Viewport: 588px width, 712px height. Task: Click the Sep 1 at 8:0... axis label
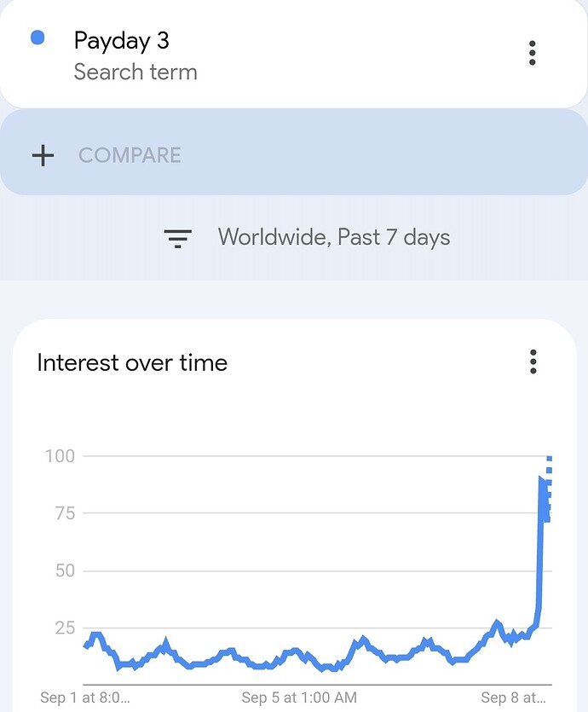(85, 697)
